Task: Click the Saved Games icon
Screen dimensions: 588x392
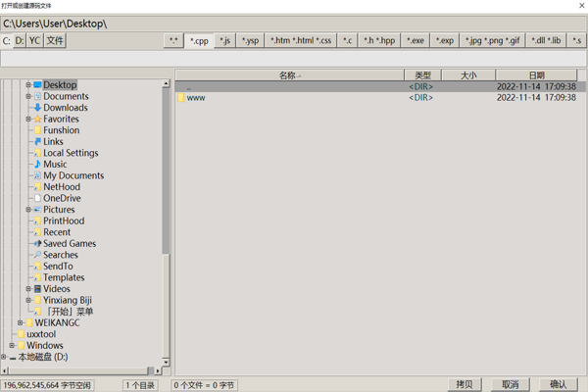Action: [37, 244]
